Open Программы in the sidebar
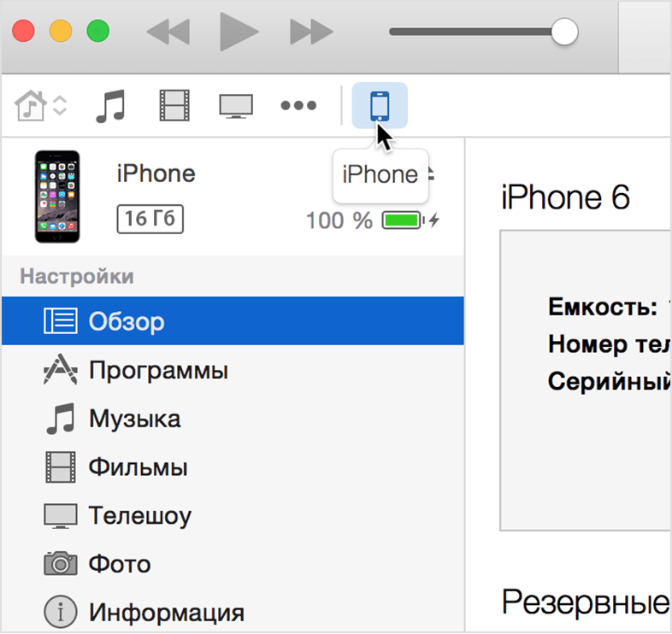The image size is (672, 634). (x=233, y=370)
